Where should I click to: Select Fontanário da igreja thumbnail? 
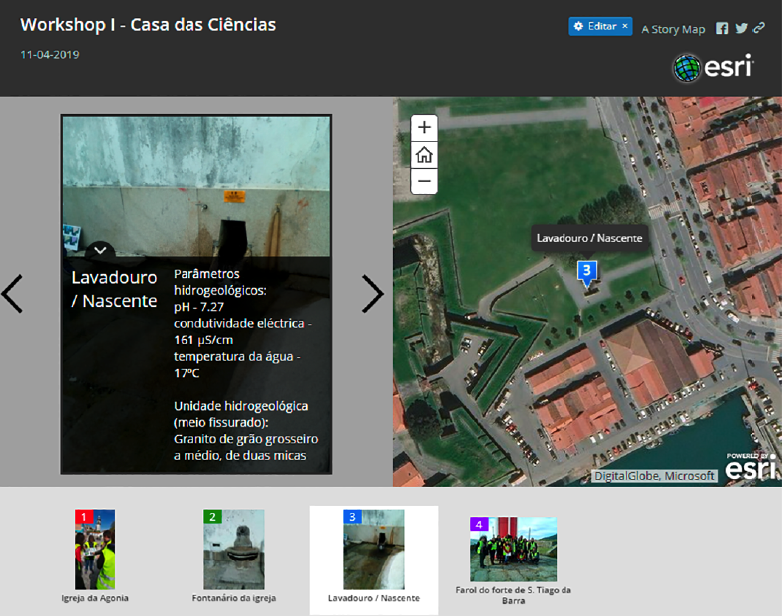tap(233, 550)
